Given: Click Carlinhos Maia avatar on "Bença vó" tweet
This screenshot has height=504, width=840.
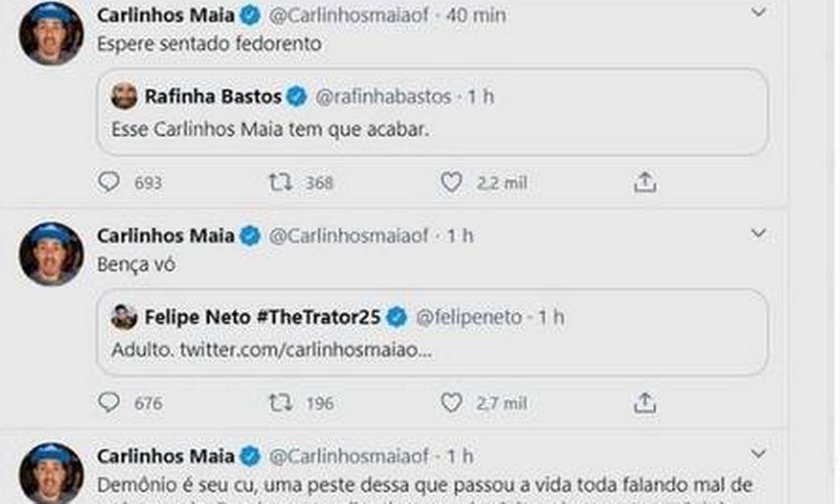Looking at the screenshot, I should (51, 254).
